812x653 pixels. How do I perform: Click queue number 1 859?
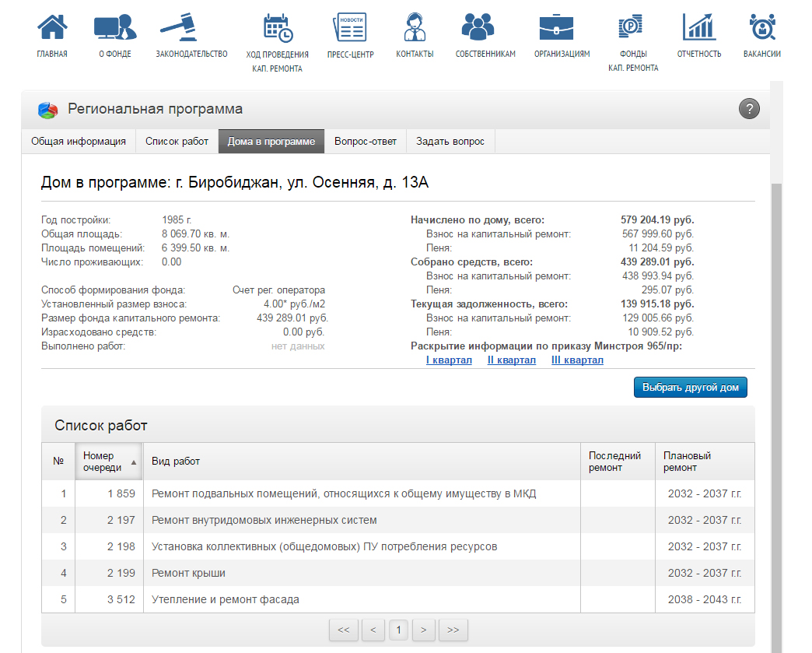tap(121, 494)
